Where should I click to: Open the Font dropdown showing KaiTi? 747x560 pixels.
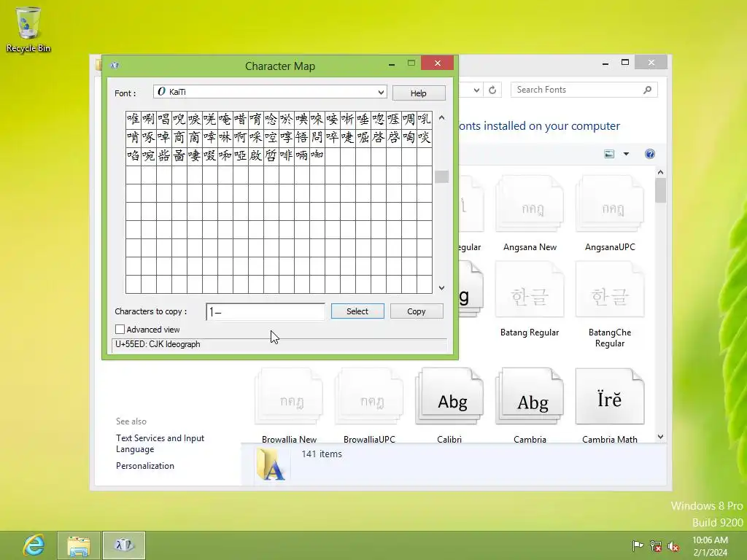(x=270, y=92)
